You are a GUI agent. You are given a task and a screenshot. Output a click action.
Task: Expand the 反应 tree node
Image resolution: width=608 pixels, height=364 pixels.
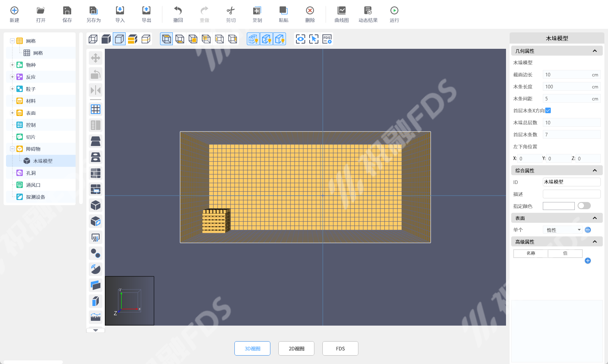click(x=12, y=77)
